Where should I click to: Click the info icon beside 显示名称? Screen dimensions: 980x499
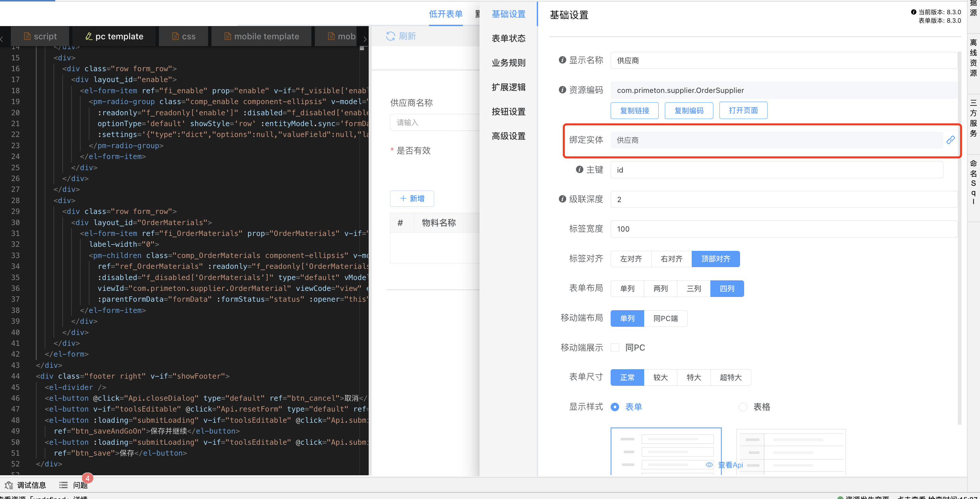coord(562,60)
